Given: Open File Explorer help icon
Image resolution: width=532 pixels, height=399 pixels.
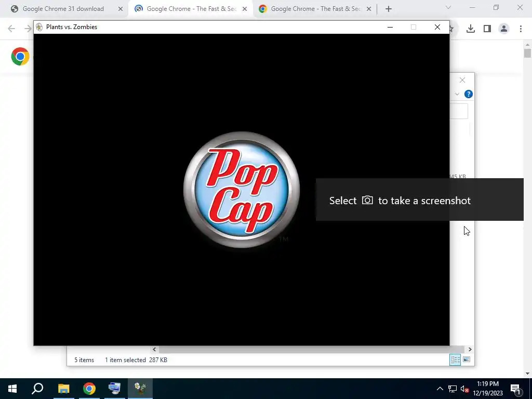Looking at the screenshot, I should (x=469, y=94).
